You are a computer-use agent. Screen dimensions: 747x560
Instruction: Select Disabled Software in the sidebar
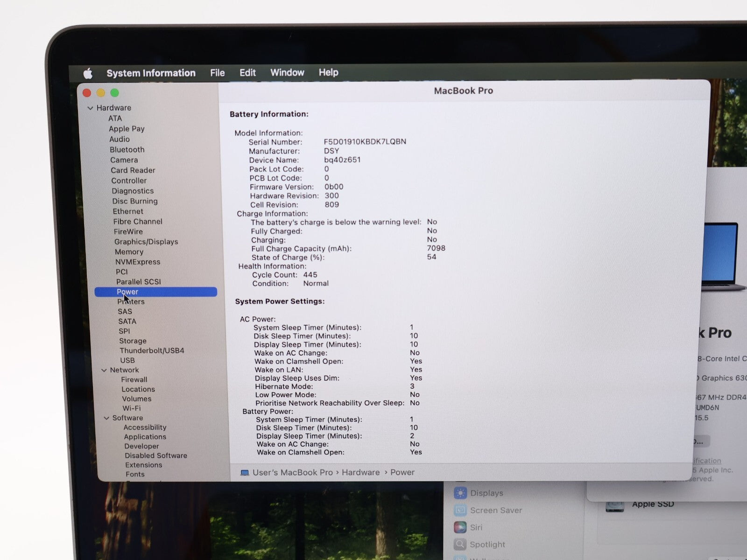(x=155, y=455)
